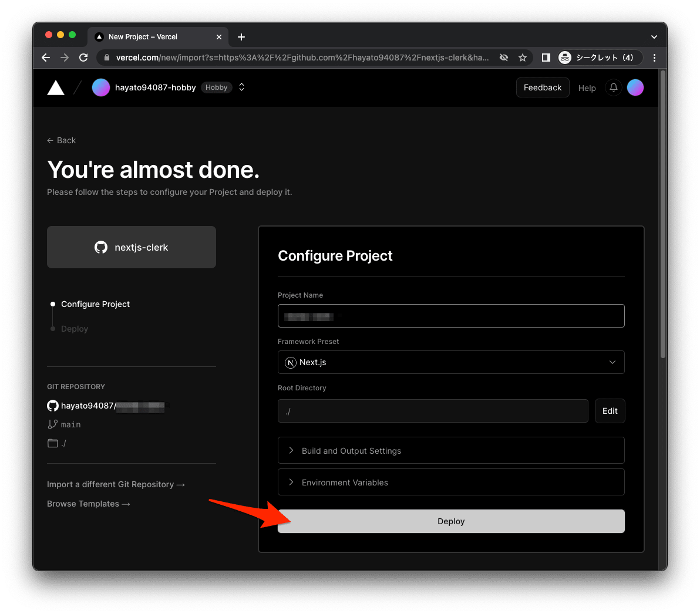Click the Vercel triangle logo
The image size is (700, 614).
pyautogui.click(x=56, y=87)
